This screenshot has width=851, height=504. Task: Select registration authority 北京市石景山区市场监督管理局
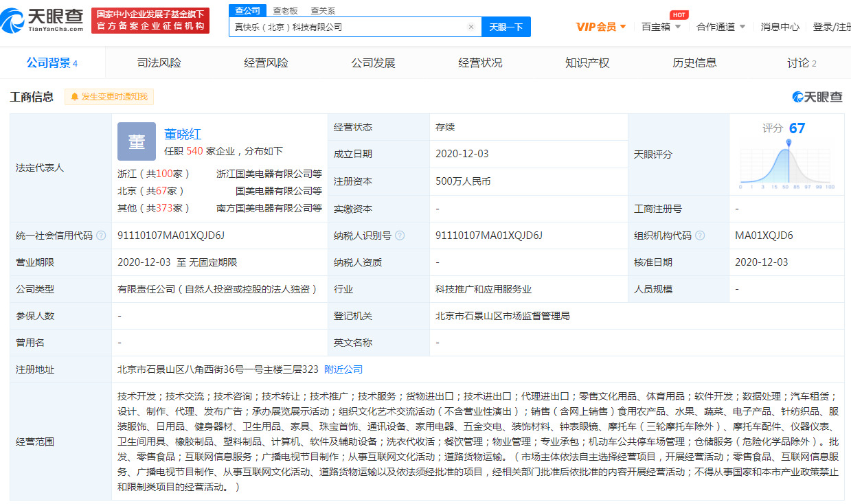tap(502, 316)
